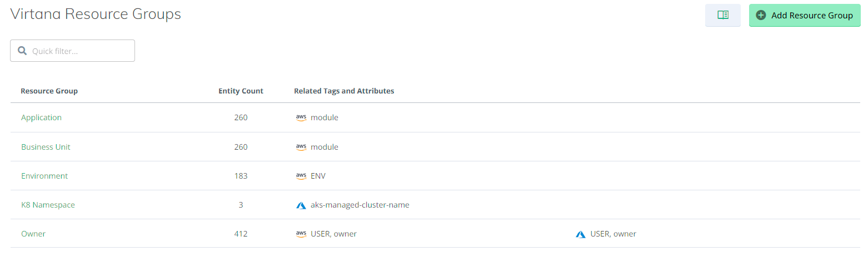The height and width of the screenshot is (256, 868).
Task: Click the aks-managed-cluster-name tag text
Action: coord(360,205)
